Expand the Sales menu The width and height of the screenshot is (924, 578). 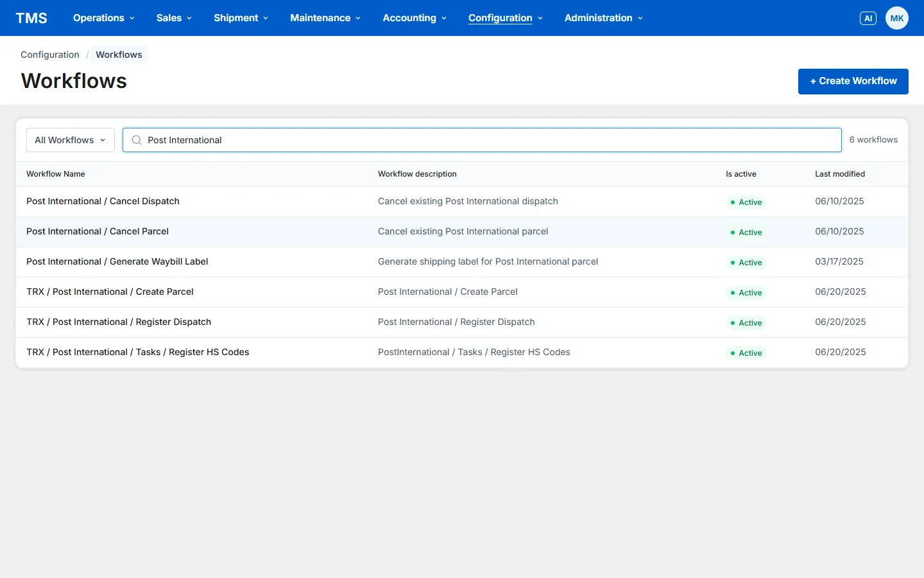174,18
